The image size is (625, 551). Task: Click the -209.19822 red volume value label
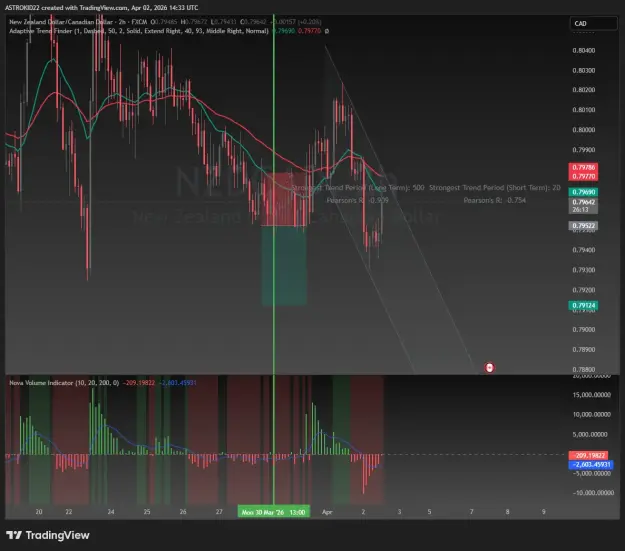(588, 455)
